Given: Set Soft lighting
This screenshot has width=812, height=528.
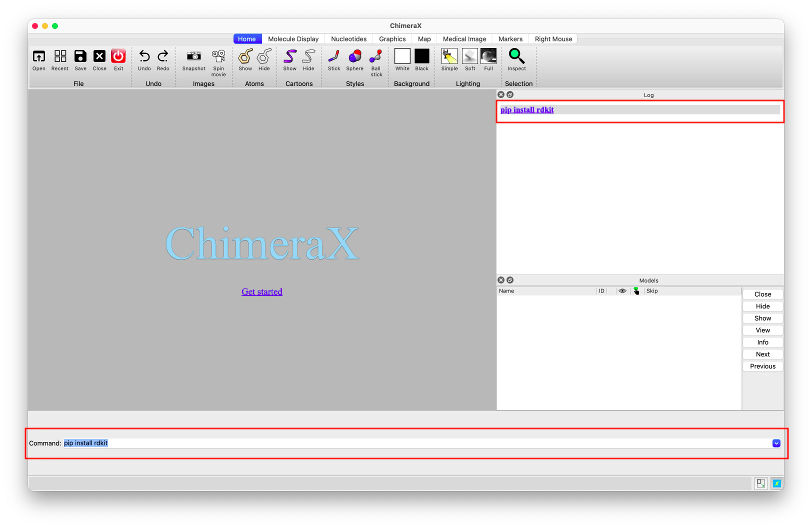Looking at the screenshot, I should coord(470,56).
